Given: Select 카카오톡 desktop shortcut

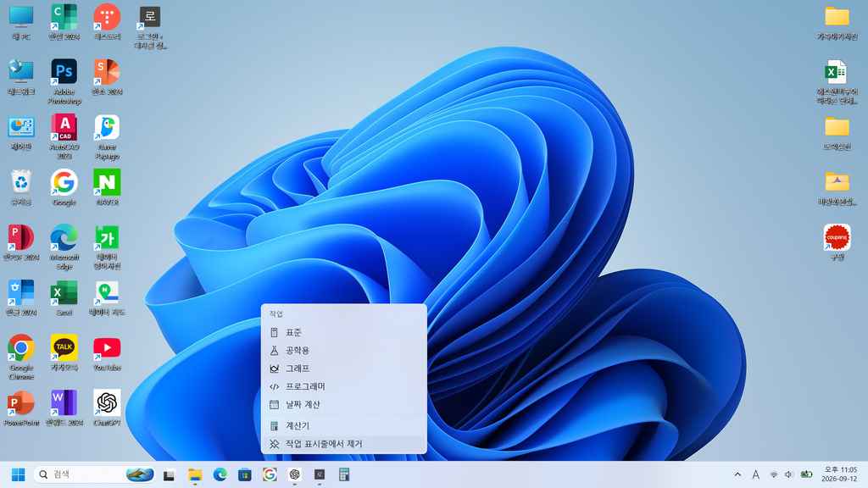Looking at the screenshot, I should point(64,353).
